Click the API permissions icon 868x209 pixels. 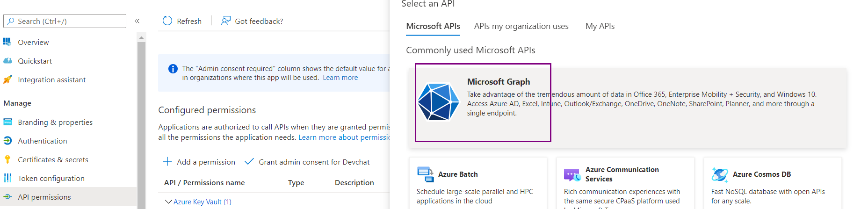pyautogui.click(x=7, y=197)
